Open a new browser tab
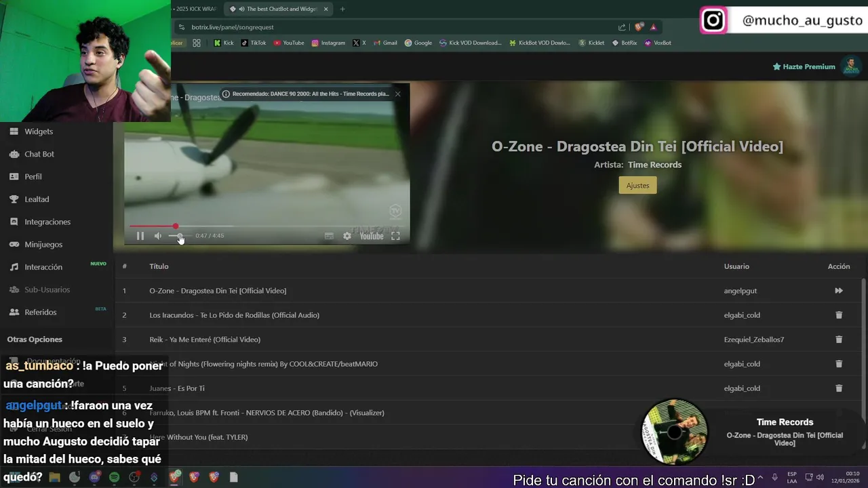868x488 pixels. (x=342, y=9)
